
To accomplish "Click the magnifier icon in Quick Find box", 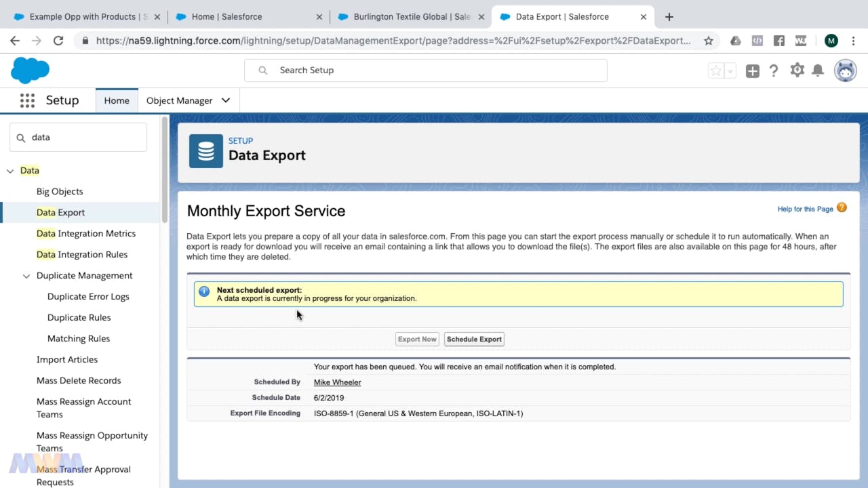I will click(21, 137).
